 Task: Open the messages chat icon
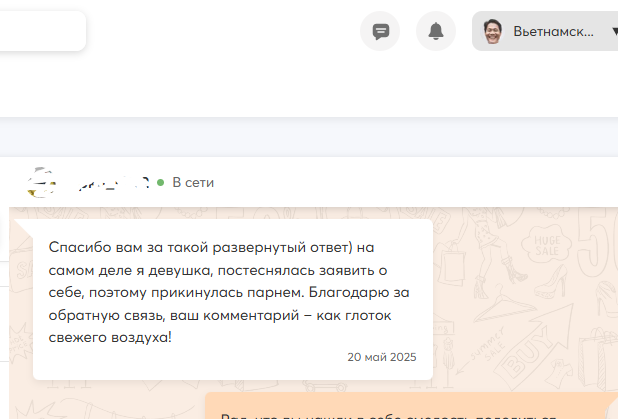click(x=380, y=31)
